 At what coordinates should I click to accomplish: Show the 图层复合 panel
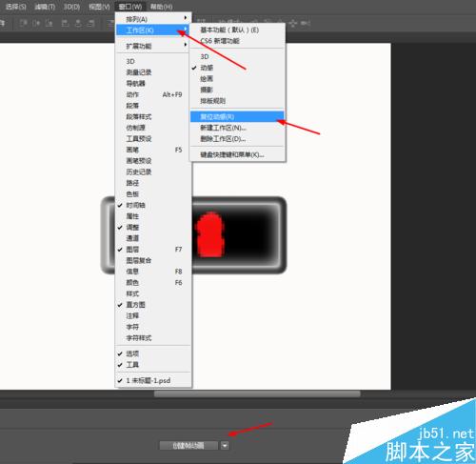point(153,260)
